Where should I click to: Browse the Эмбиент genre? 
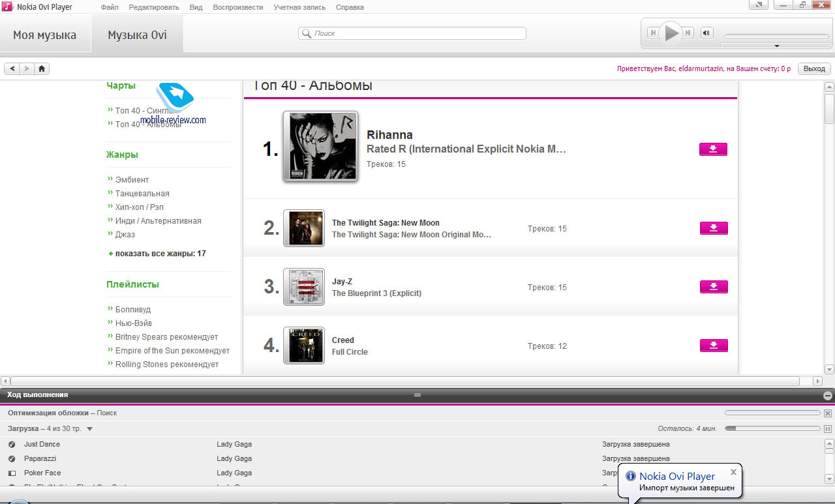click(132, 180)
